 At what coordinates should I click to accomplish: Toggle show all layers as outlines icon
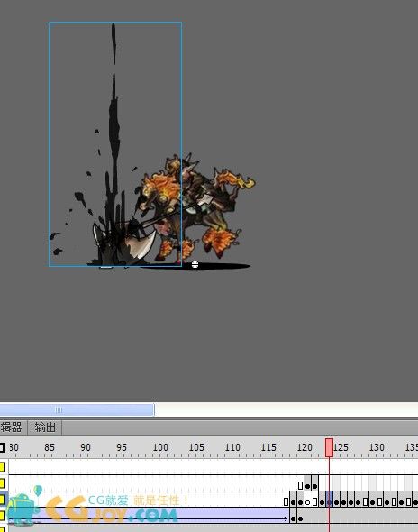pos(2,447)
